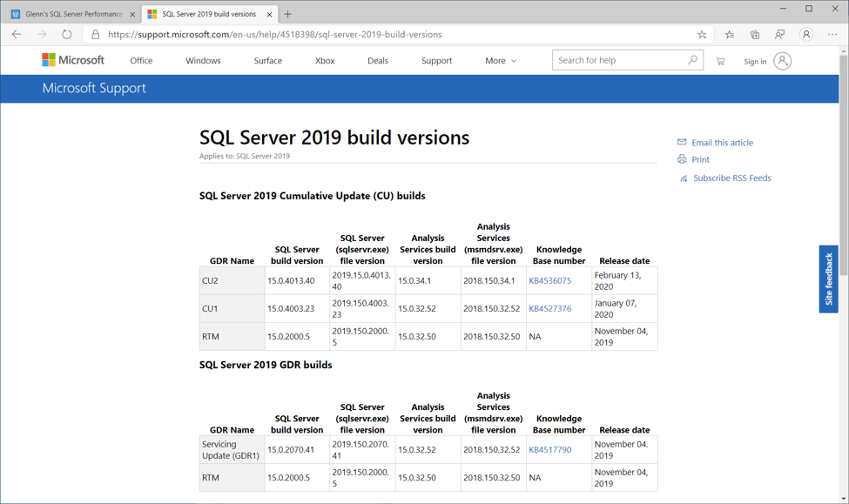Click build version 15.0.4003.23 cell
The image size is (849, 504).
pos(297,308)
